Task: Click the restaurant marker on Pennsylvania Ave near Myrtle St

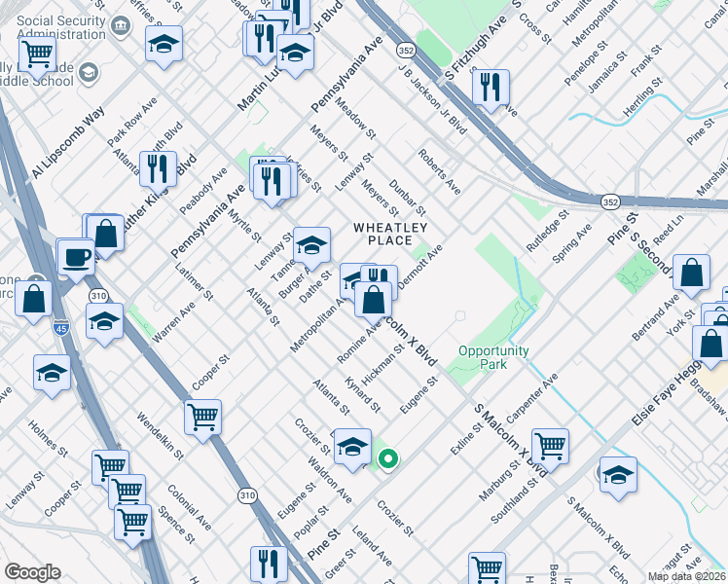Action: (272, 182)
